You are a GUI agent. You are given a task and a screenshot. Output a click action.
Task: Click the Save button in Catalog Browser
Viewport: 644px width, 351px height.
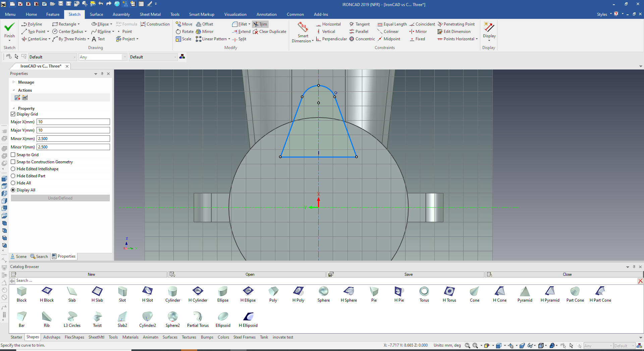pos(408,274)
